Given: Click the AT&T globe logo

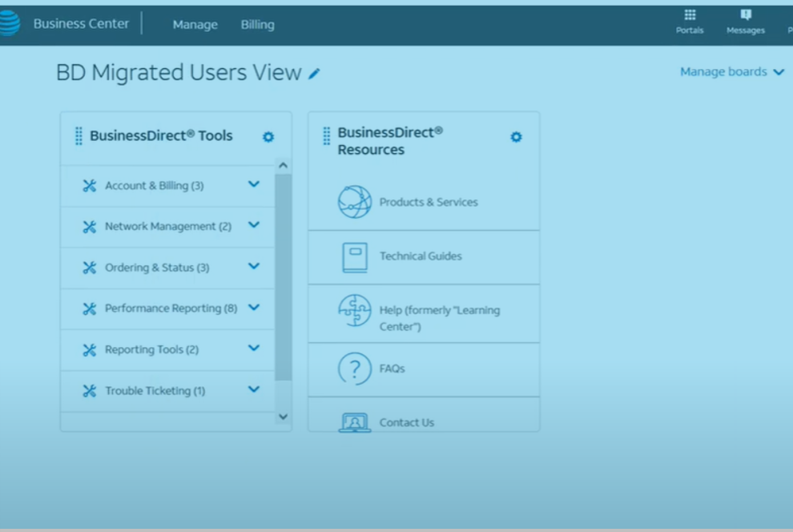Looking at the screenshot, I should 10,23.
